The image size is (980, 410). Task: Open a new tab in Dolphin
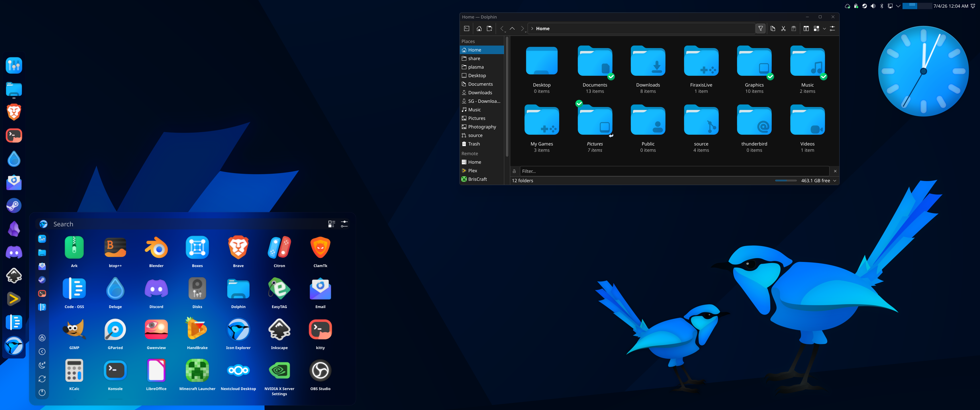(490, 28)
